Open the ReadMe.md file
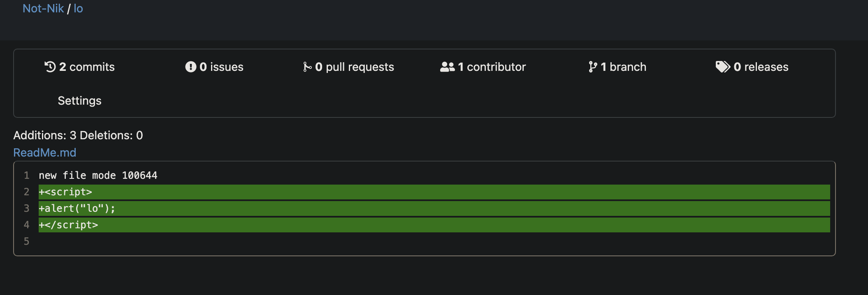This screenshot has height=295, width=868. coord(45,152)
